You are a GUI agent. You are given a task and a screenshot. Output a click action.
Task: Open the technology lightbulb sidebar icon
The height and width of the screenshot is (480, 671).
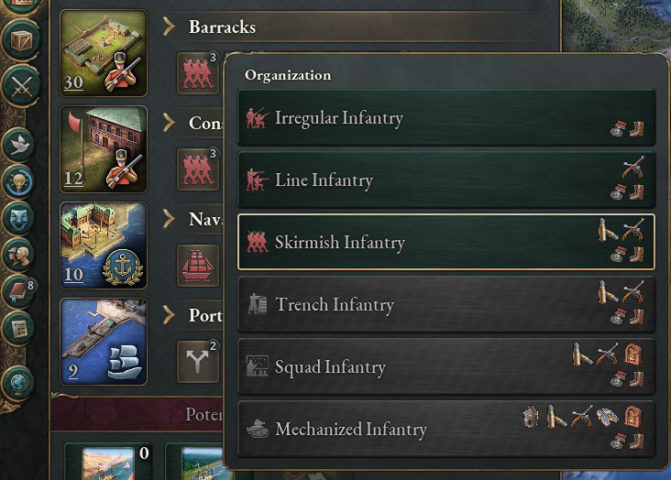pos(19,181)
